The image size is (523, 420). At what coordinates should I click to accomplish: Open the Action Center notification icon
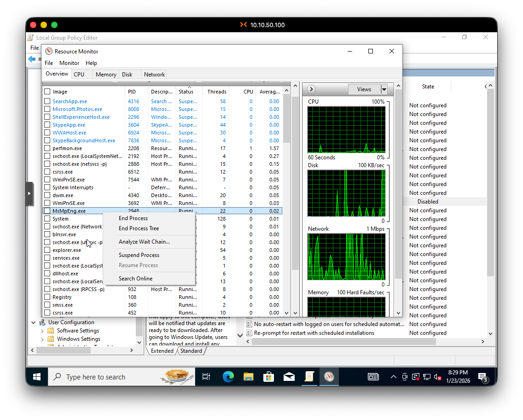pyautogui.click(x=482, y=376)
